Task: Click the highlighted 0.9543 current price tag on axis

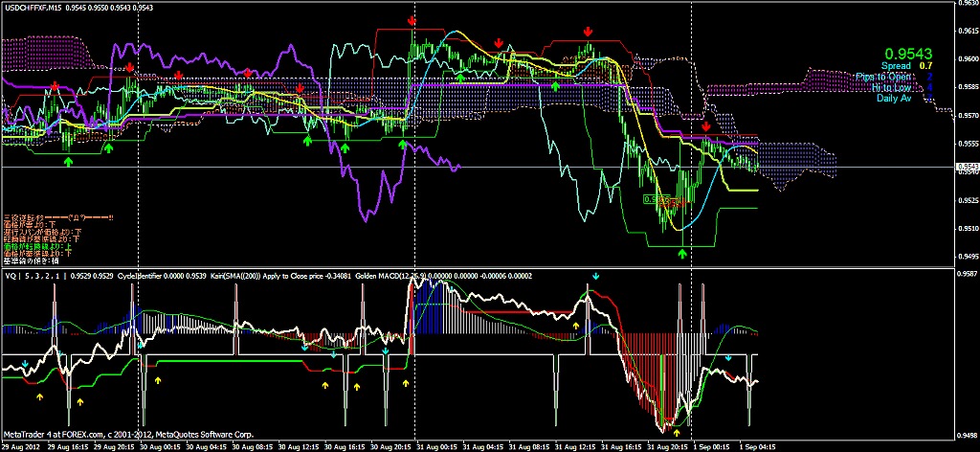Action: [x=967, y=167]
